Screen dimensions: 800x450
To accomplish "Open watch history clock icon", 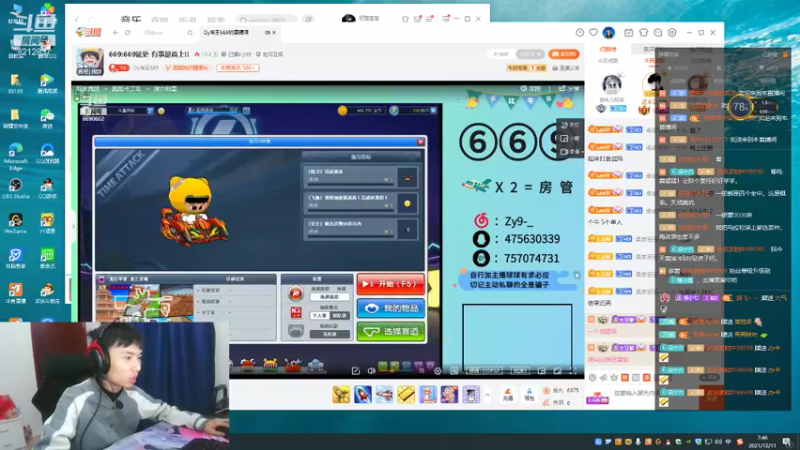I will 580,32.
